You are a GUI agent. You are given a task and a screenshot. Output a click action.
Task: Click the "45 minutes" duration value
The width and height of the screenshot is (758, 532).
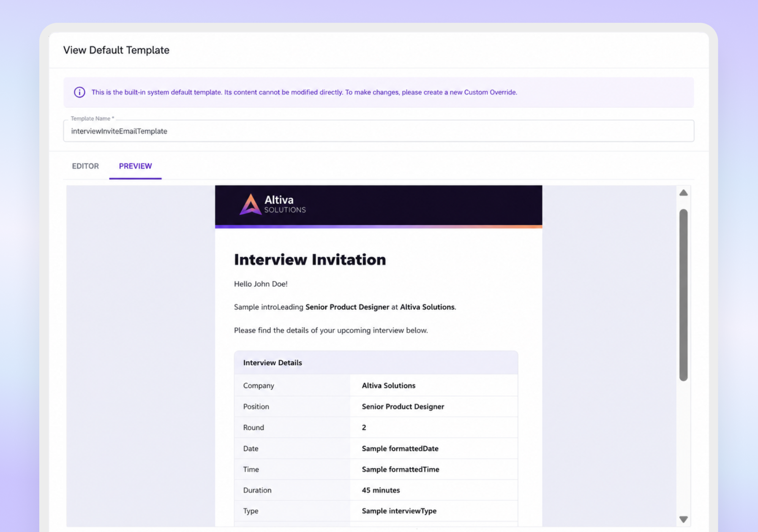pos(381,490)
